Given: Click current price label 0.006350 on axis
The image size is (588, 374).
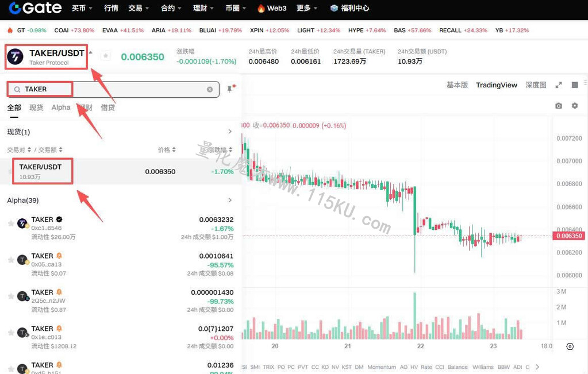Looking at the screenshot, I should [568, 236].
